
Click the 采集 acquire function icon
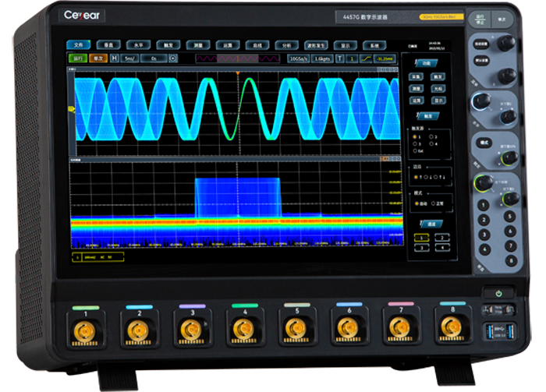coord(417,77)
